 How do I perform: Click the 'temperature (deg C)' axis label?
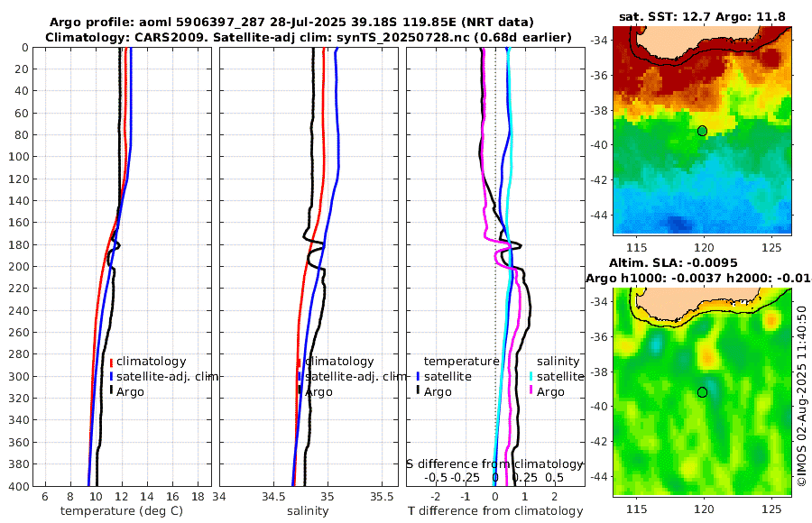[x=122, y=511]
